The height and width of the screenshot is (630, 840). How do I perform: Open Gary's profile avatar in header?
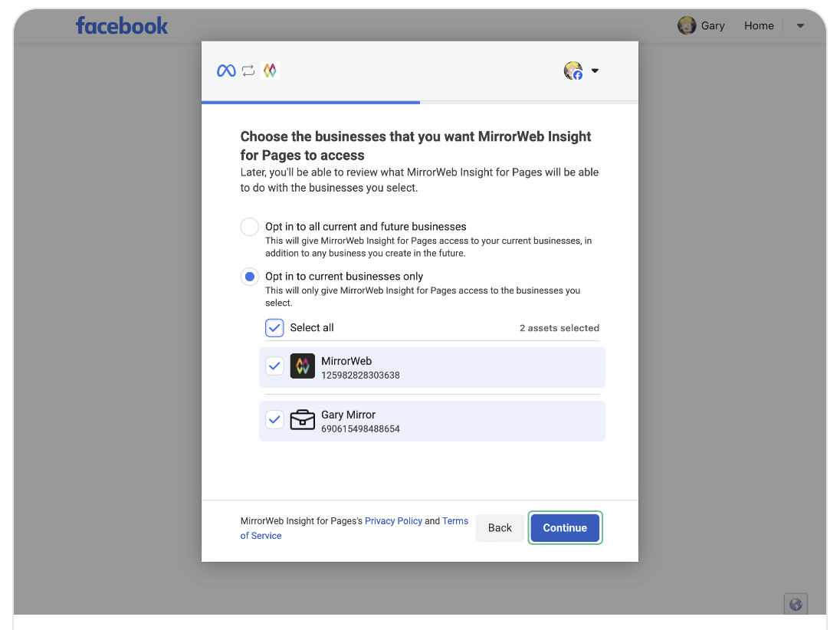(x=687, y=25)
